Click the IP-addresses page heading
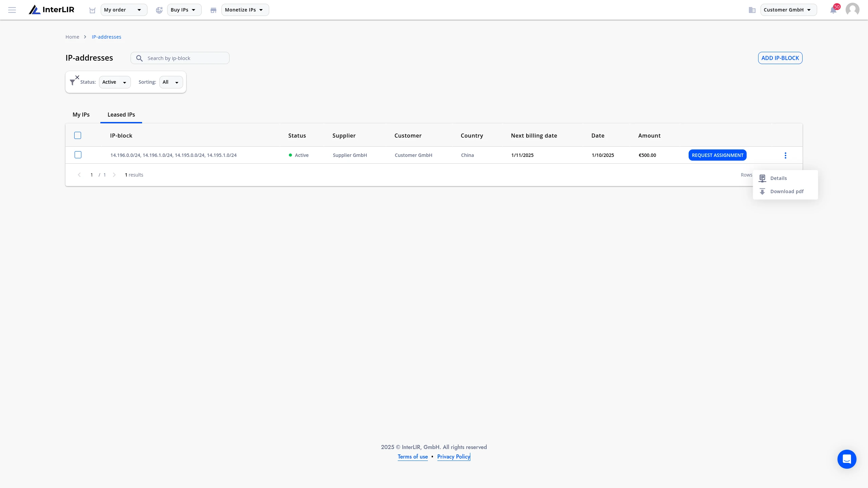 click(89, 58)
